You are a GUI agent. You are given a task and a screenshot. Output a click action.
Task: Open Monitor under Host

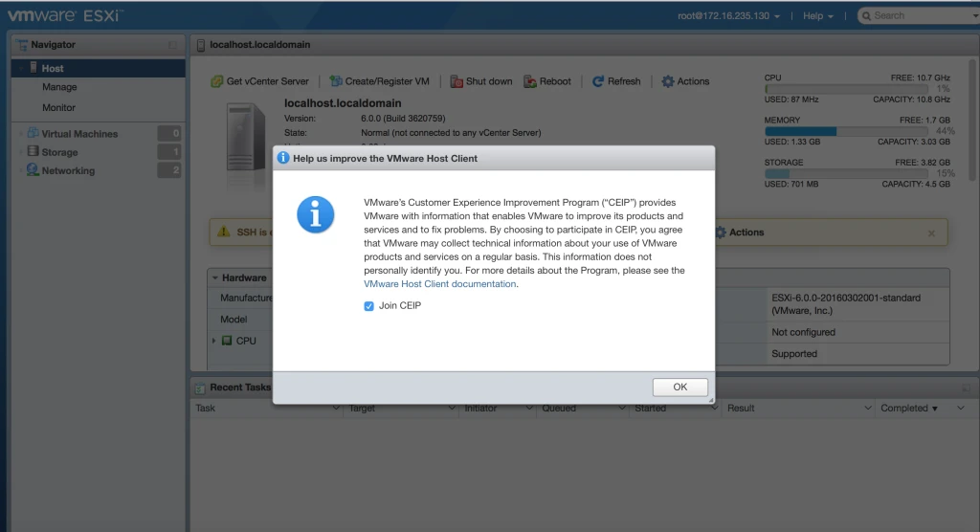(x=58, y=107)
